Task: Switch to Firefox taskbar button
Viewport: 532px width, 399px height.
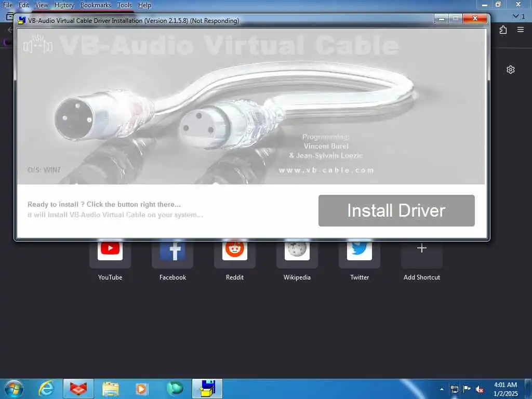Action: (78, 389)
